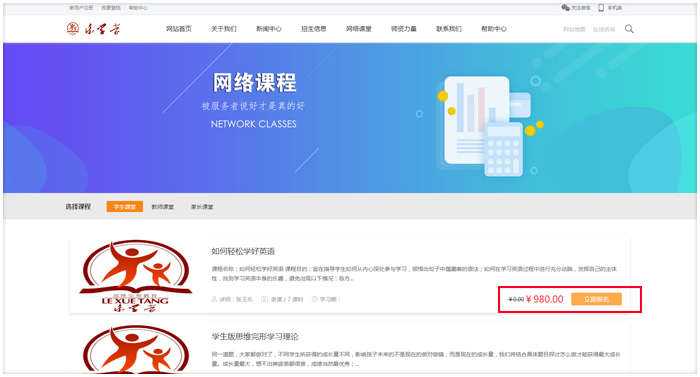Screen dimensions: 700x377
Task: Click the WeChat follow icon
Action: [565, 8]
